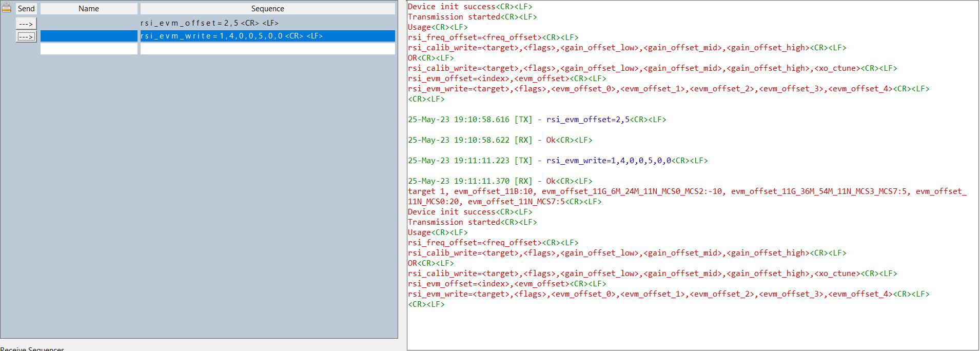Click the empty Sequence cell in third row
The image size is (980, 351).
[x=267, y=49]
